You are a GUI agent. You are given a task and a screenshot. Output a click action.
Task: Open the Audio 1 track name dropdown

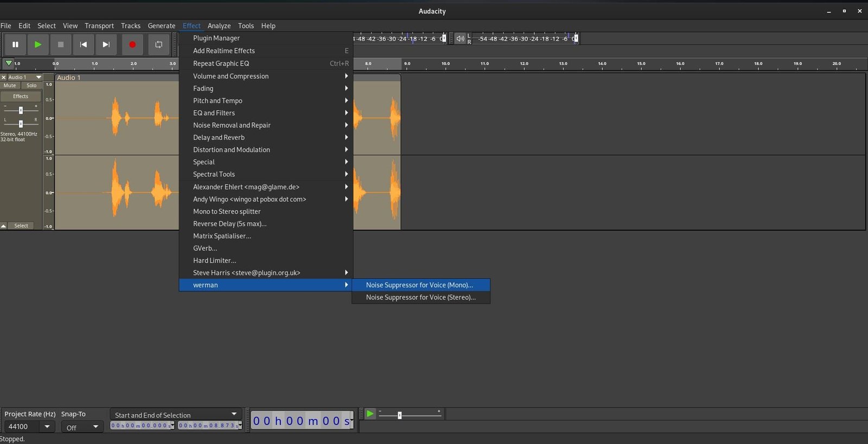tap(24, 77)
